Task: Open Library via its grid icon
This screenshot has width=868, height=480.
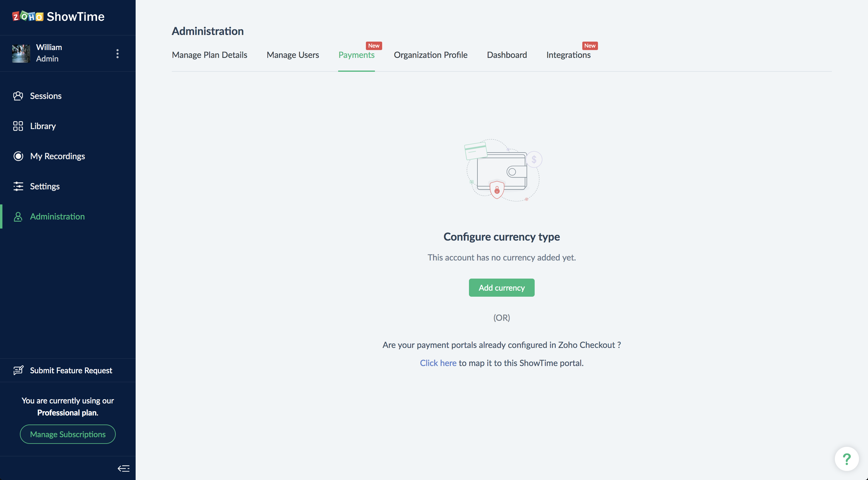Action: (18, 126)
